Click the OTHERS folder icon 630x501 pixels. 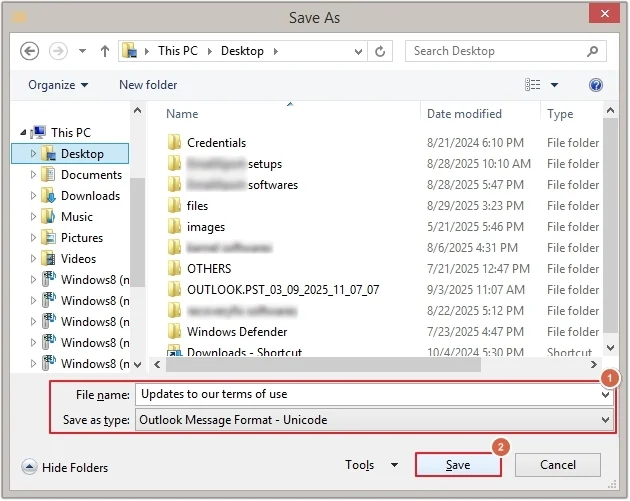pos(174,268)
